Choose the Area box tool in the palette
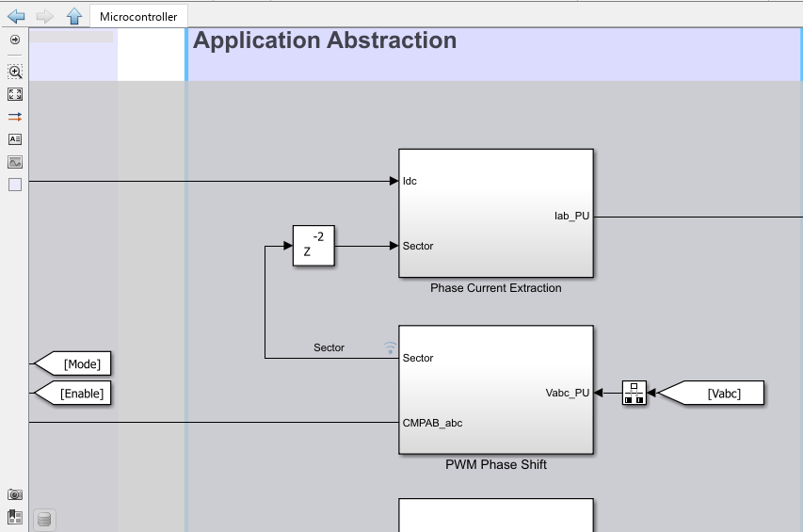Screen dimensions: 803x532 point(14,185)
